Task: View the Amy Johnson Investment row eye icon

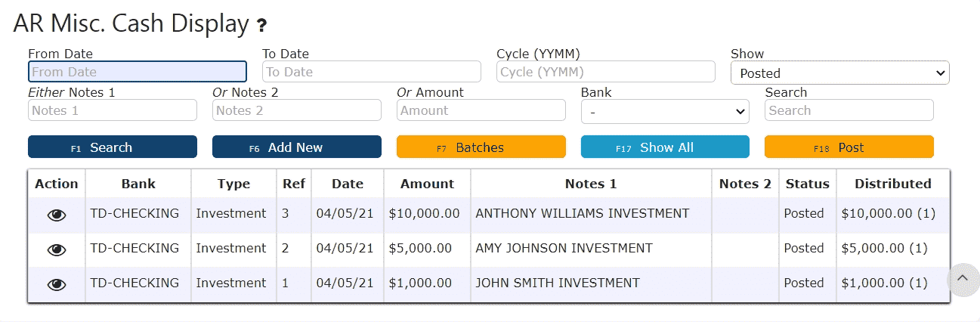Action: (x=57, y=249)
